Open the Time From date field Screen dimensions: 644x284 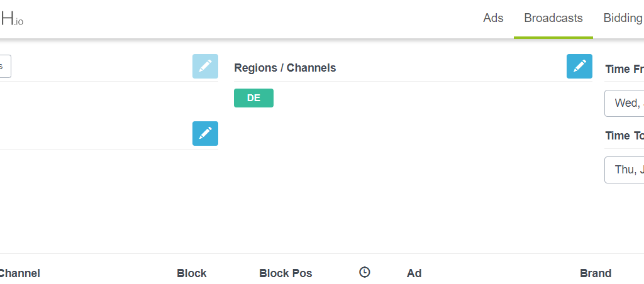pyautogui.click(x=625, y=104)
